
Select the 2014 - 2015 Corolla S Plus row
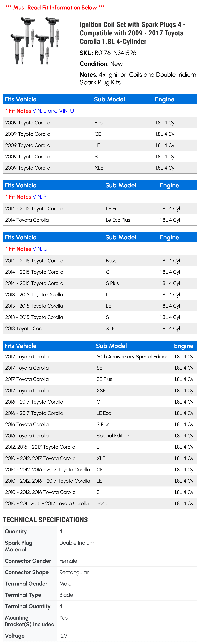click(x=100, y=283)
